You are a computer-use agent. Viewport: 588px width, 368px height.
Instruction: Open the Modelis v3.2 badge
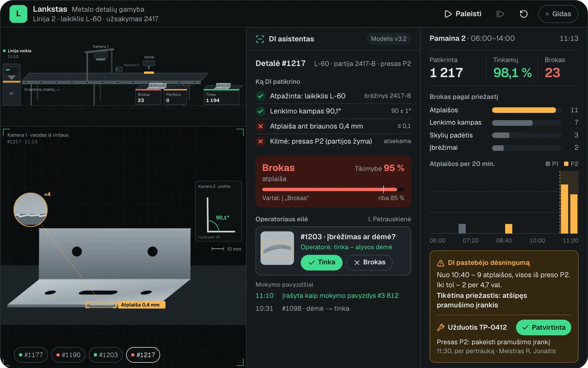pos(388,39)
